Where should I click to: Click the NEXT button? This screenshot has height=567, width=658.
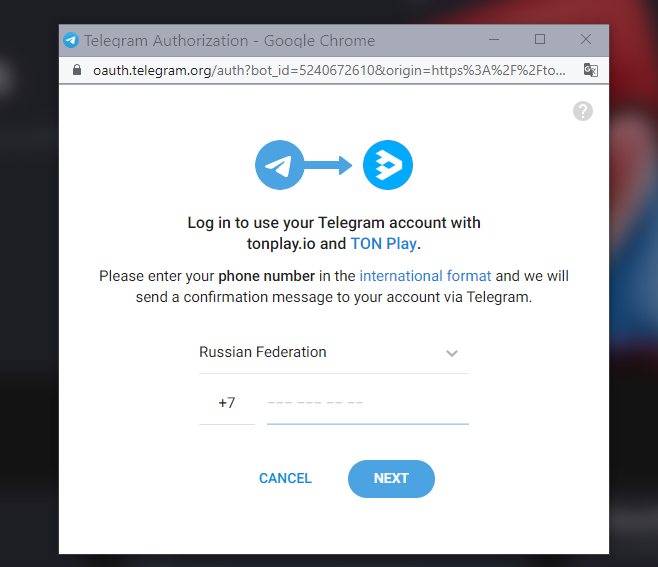click(391, 479)
